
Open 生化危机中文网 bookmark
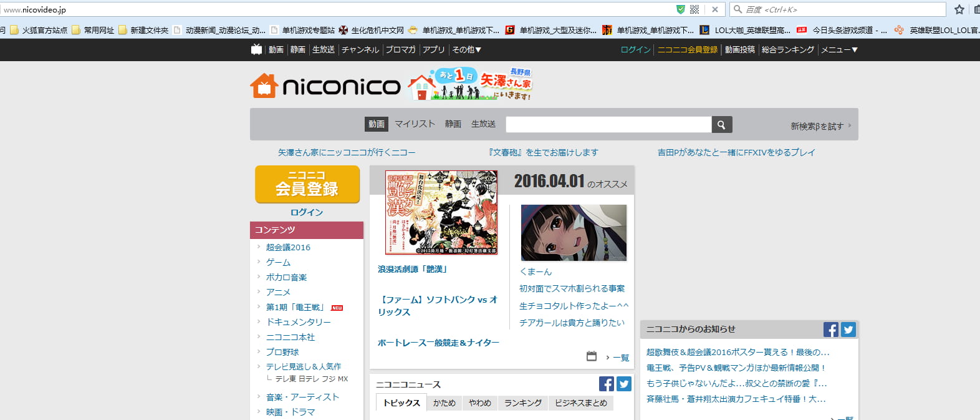pyautogui.click(x=372, y=30)
